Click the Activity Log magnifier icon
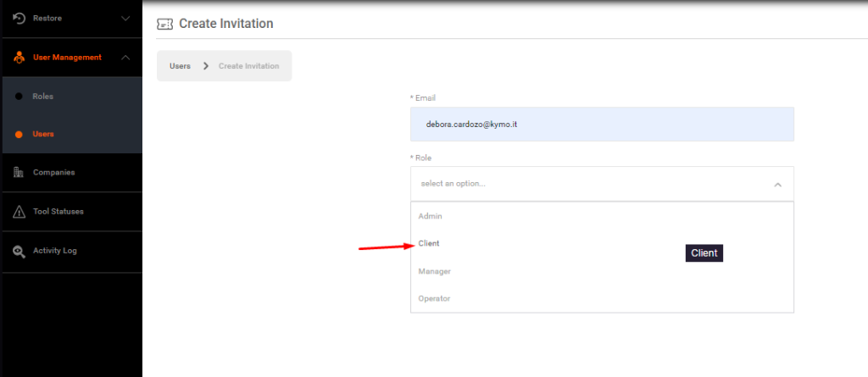The image size is (868, 377). [19, 251]
